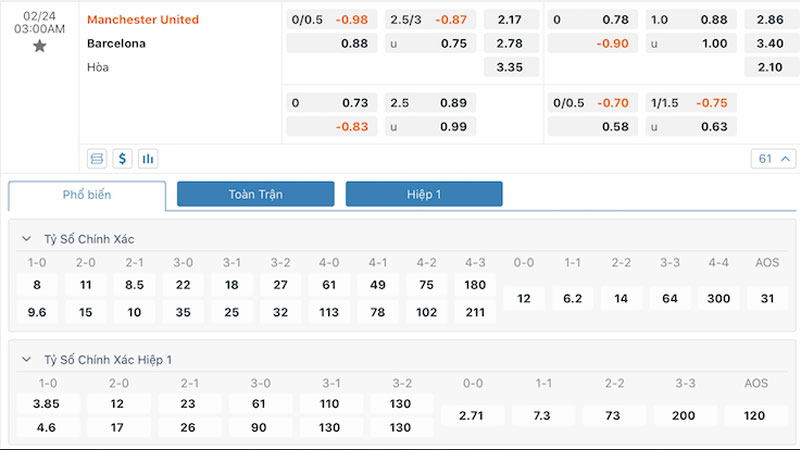Select first half under odds 1.00
Screen dimensions: 800x450
pyautogui.click(x=691, y=43)
